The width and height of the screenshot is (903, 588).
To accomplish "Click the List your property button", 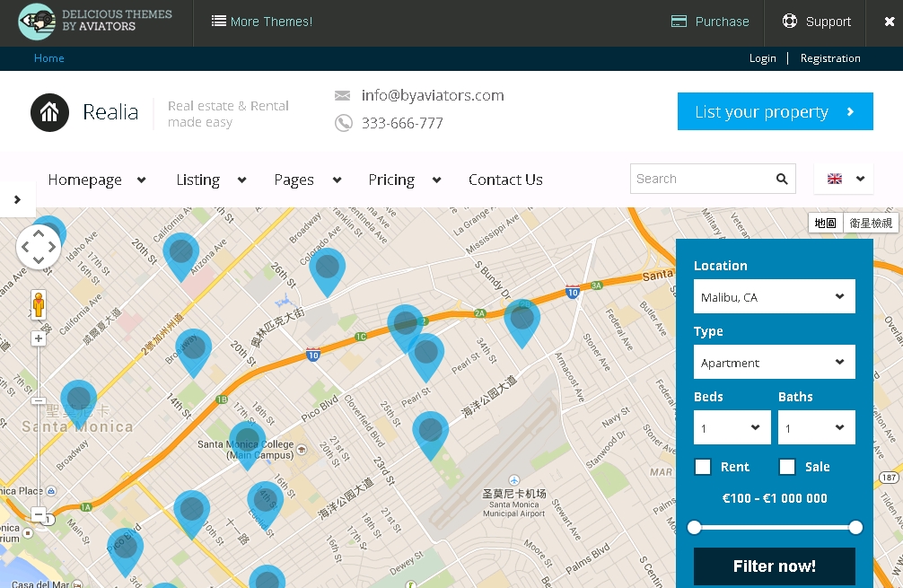I will [775, 111].
